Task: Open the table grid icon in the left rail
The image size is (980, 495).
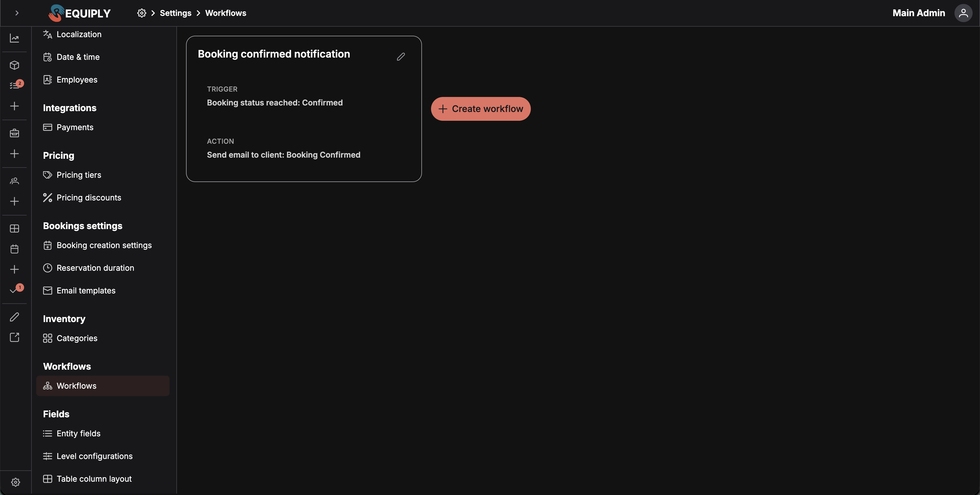Action: pos(14,228)
